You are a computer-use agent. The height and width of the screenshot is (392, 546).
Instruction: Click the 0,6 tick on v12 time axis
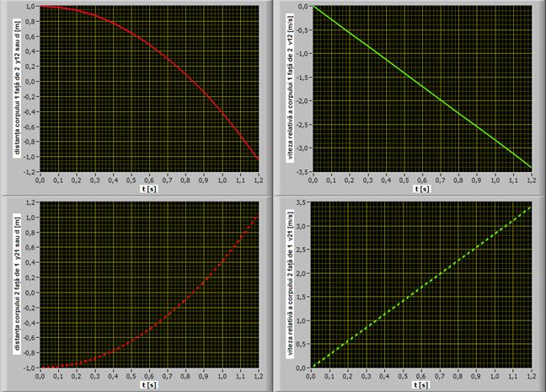(x=423, y=180)
